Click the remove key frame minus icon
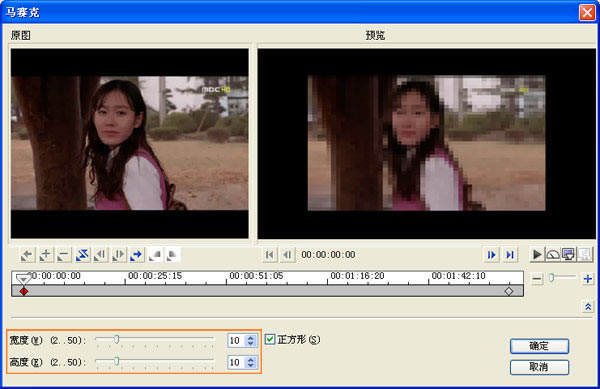The image size is (600, 389). (64, 255)
